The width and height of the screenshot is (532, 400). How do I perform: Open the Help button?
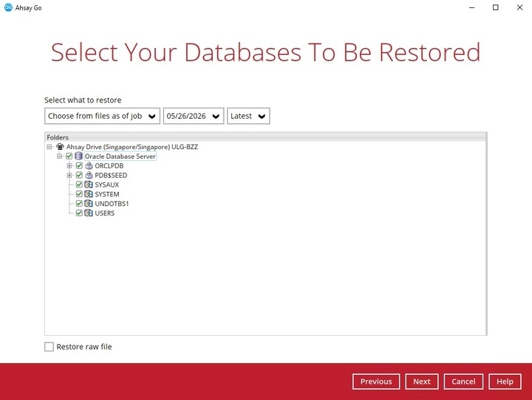coord(505,382)
